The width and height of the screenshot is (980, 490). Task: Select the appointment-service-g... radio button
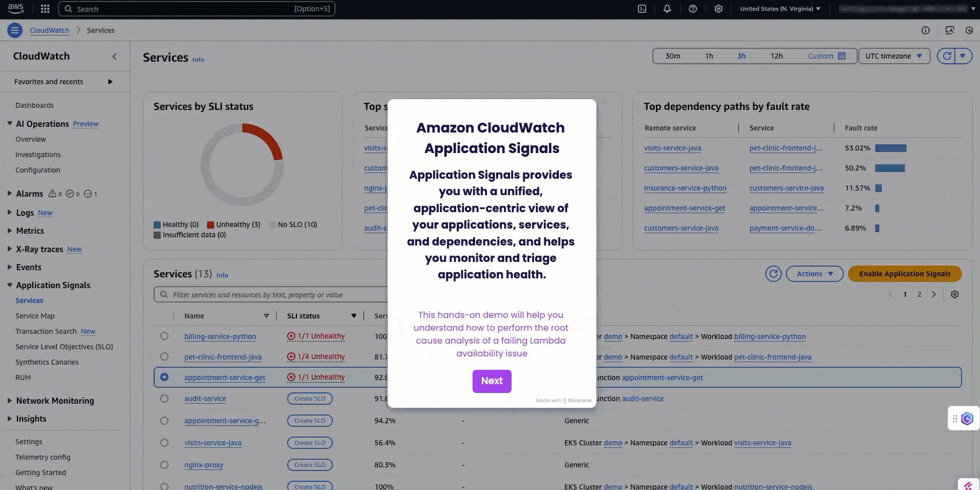point(164,421)
